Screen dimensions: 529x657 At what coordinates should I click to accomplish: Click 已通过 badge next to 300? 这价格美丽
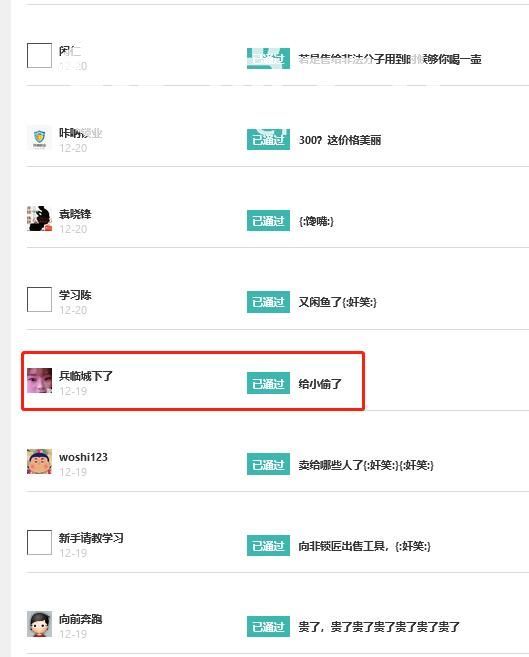(268, 139)
